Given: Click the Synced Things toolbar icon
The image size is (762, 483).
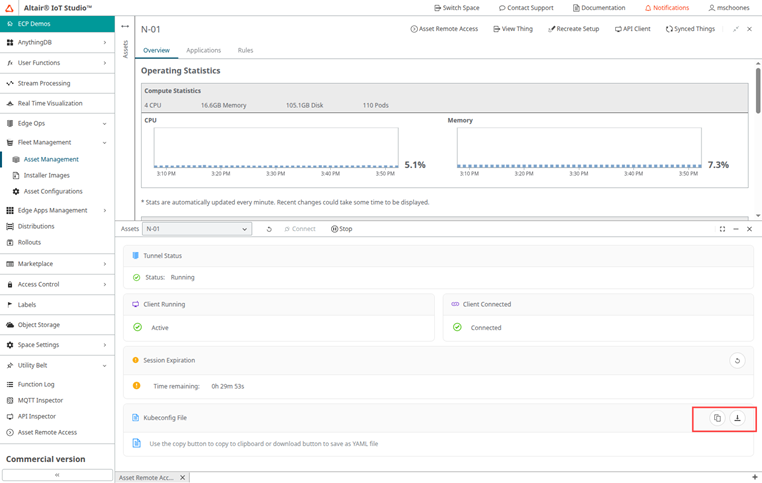Looking at the screenshot, I should (690, 29).
